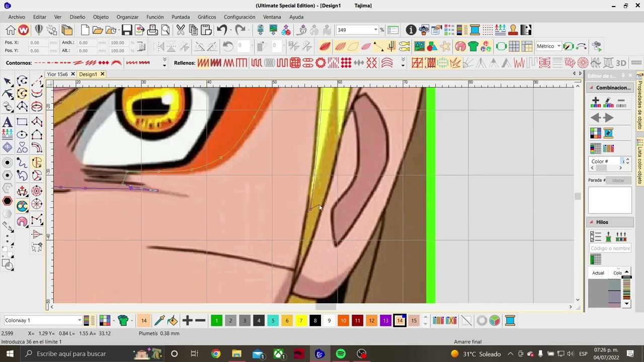Expand the Rellenos stitch list

pos(403,63)
